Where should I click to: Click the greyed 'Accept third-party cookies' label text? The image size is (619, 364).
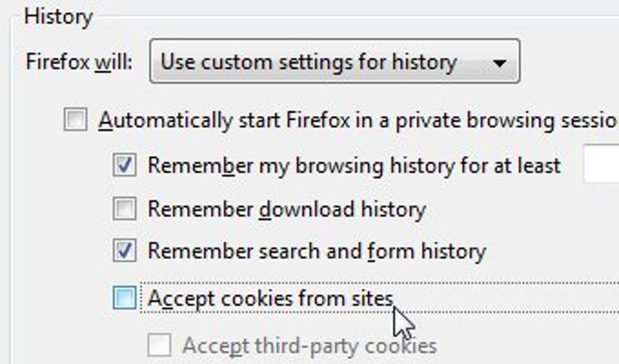(x=309, y=346)
